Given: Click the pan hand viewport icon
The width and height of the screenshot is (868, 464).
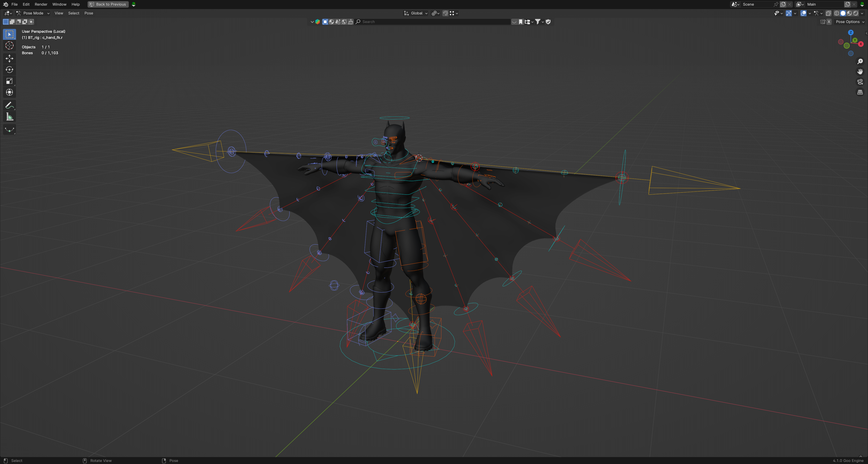Looking at the screenshot, I should [x=860, y=72].
